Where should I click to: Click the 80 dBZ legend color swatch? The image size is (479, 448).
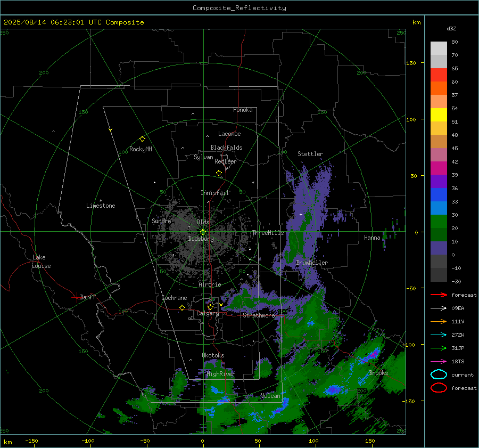pyautogui.click(x=439, y=48)
